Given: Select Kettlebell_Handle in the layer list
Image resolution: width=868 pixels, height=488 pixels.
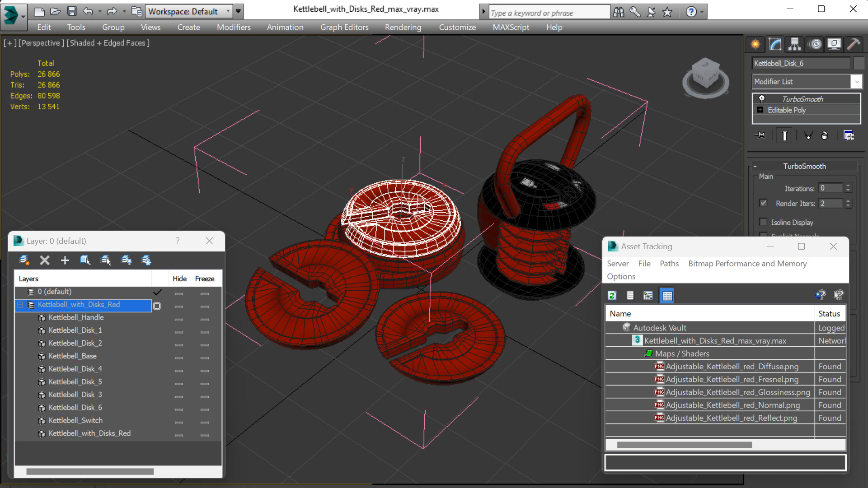Looking at the screenshot, I should click(x=76, y=318).
